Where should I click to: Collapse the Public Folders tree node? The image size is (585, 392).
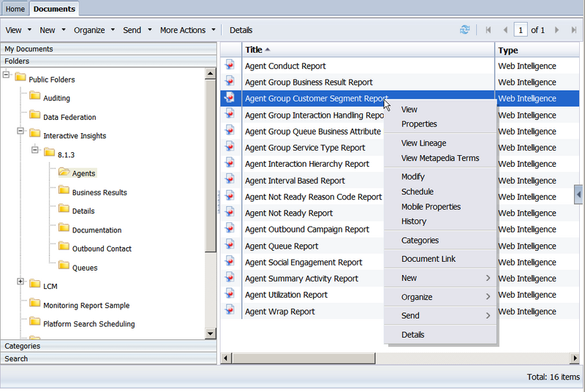[x=7, y=75]
